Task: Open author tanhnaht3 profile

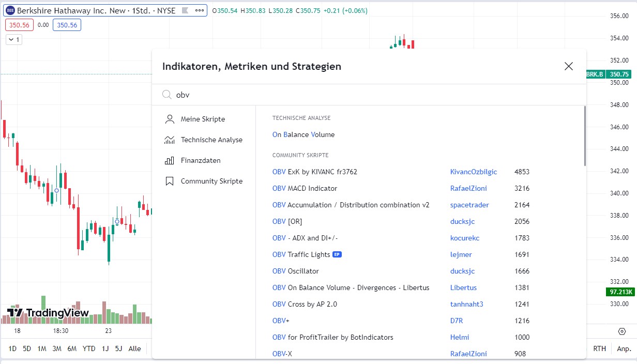Action: (466, 304)
